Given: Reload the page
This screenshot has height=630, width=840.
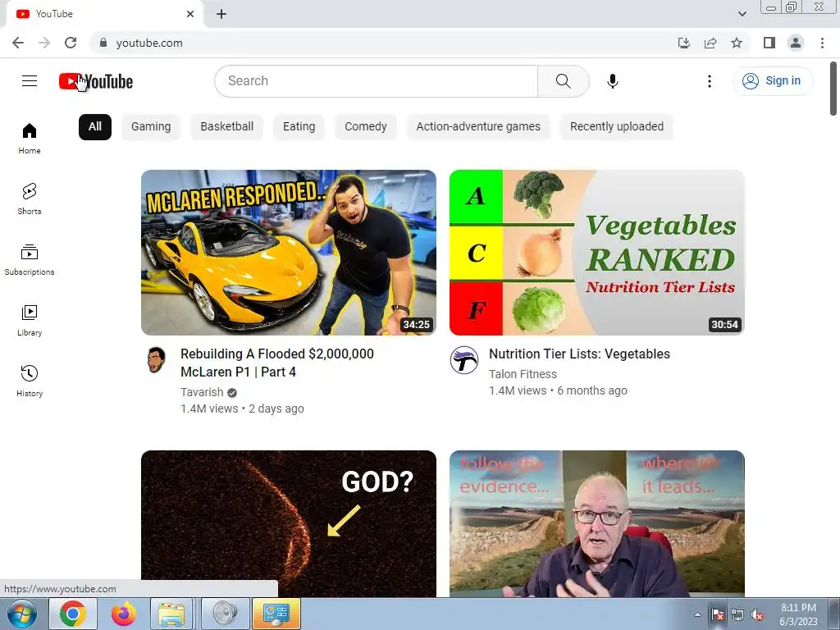Looking at the screenshot, I should tap(71, 43).
